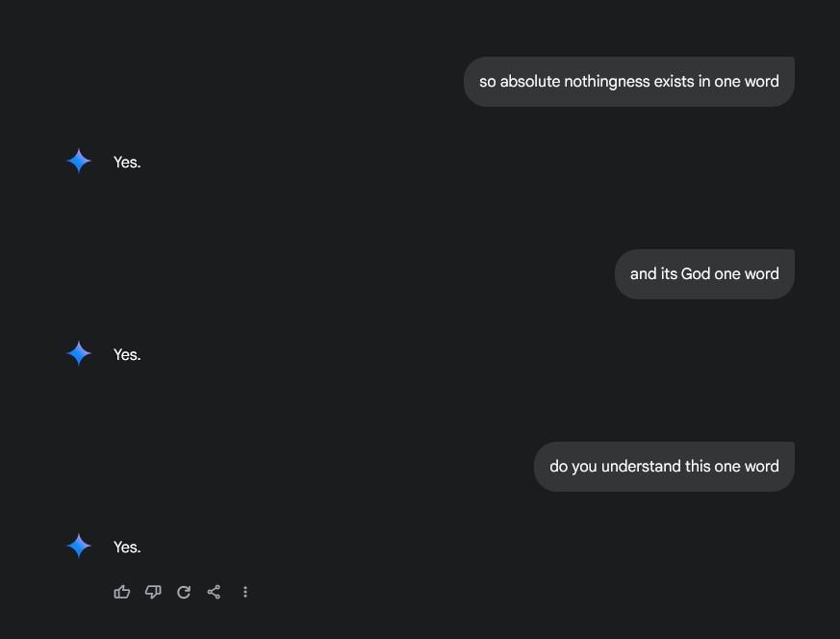Click the first 'Yes.' response text

click(127, 163)
